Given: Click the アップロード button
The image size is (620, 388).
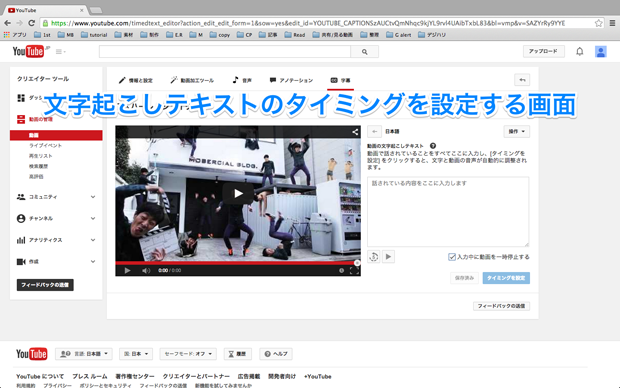Looking at the screenshot, I should pyautogui.click(x=543, y=51).
